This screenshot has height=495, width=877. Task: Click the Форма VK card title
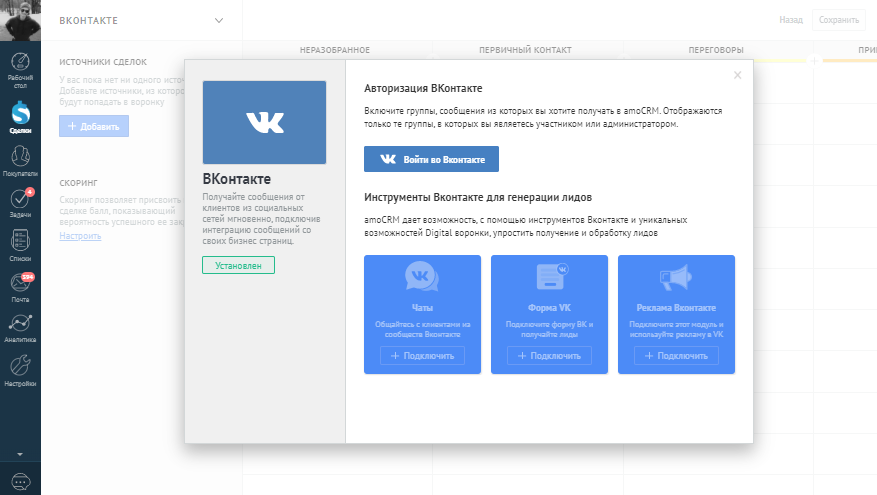[549, 308]
